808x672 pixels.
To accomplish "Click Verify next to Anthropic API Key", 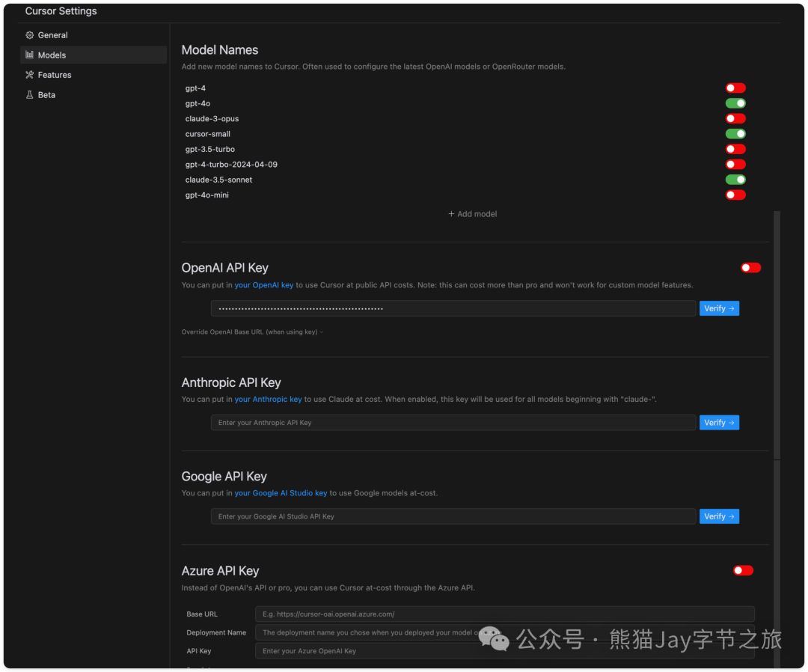I will [718, 422].
